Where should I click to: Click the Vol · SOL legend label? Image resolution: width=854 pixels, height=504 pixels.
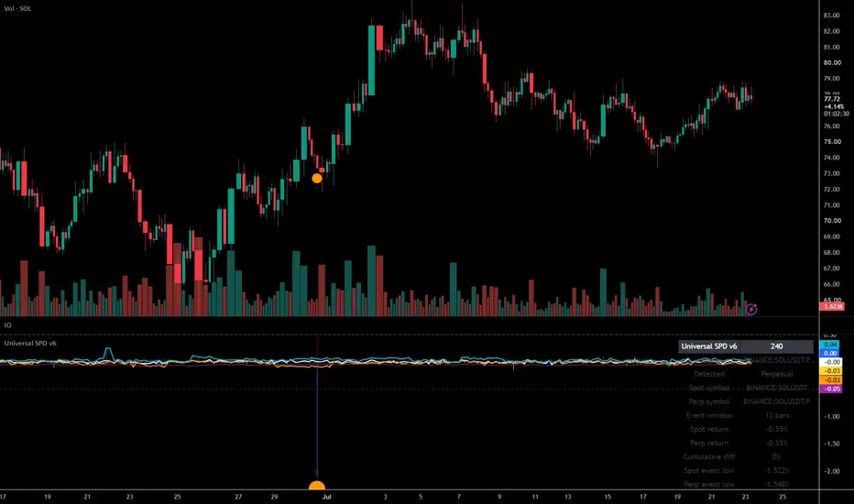coord(17,9)
